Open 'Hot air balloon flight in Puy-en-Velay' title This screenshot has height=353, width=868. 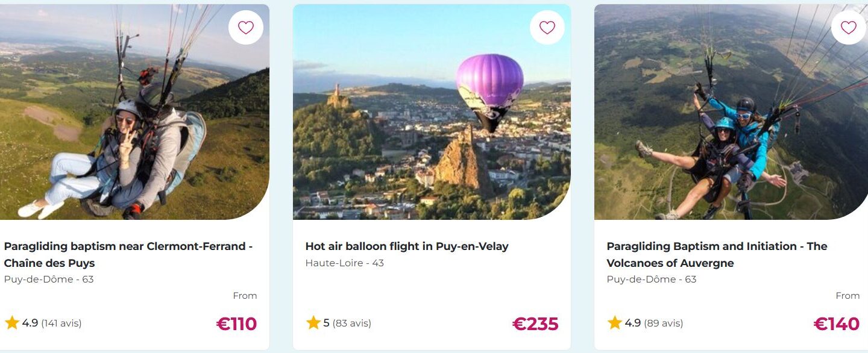pos(407,246)
